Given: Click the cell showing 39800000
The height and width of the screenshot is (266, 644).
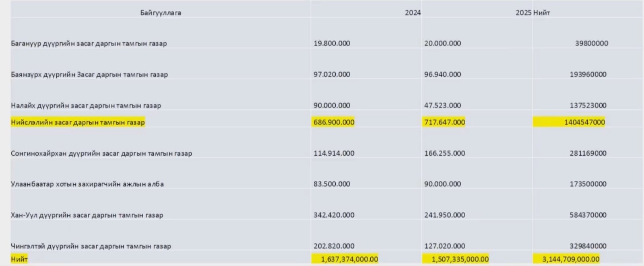Looking at the screenshot, I should [x=591, y=43].
